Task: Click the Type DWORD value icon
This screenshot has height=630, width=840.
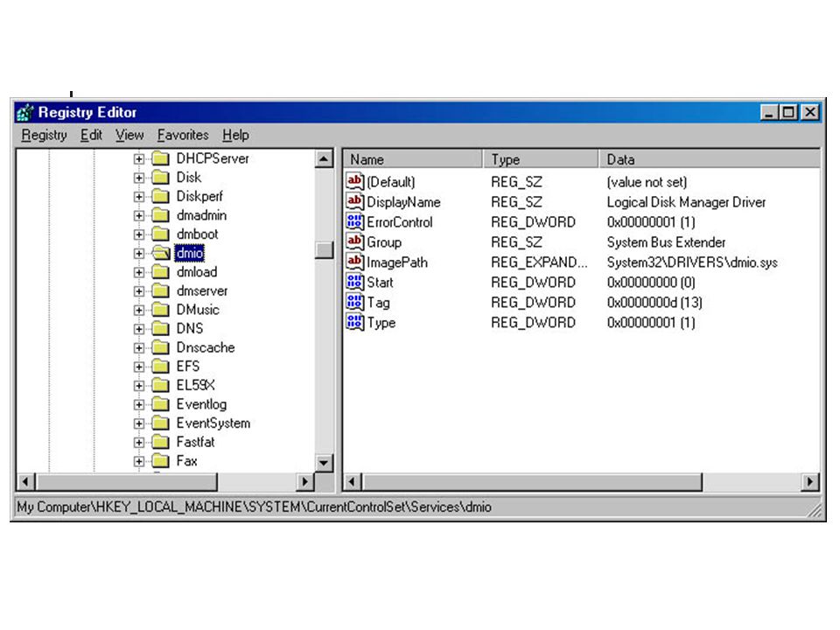Action: tap(354, 322)
